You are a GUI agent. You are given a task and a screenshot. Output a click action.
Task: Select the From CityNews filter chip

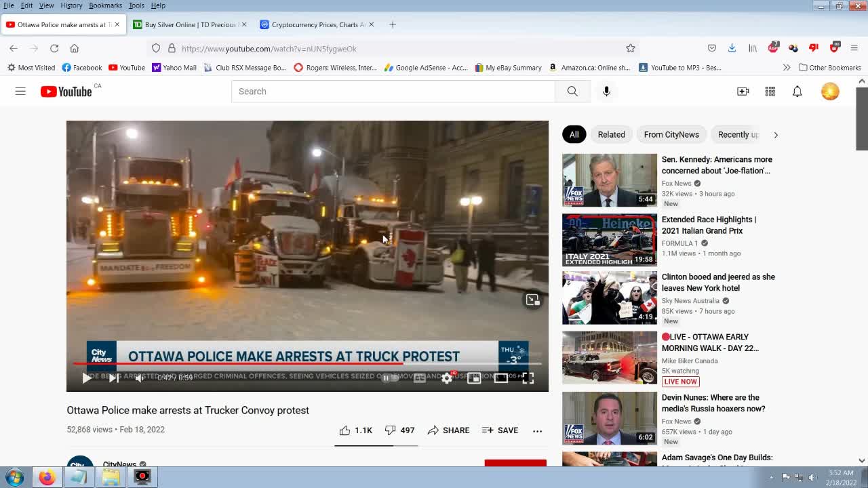671,134
